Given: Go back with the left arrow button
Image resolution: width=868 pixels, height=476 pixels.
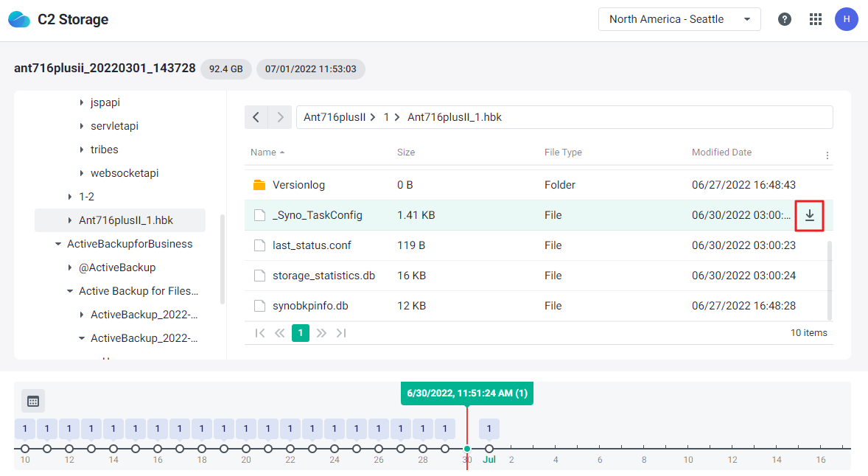Looking at the screenshot, I should tap(256, 117).
